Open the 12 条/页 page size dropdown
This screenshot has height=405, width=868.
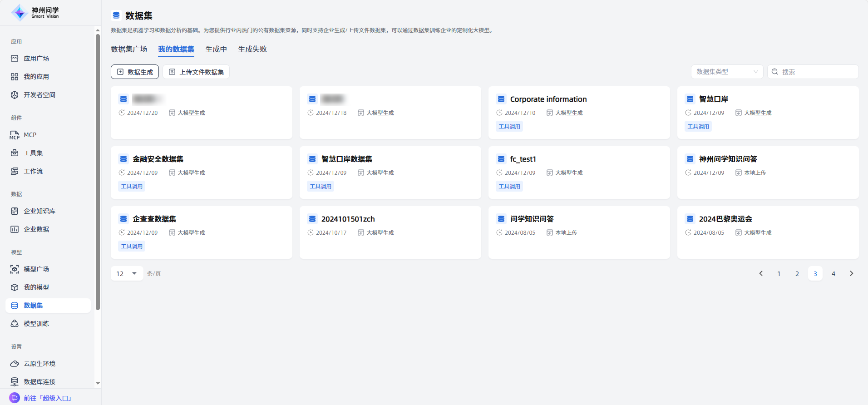pos(127,273)
